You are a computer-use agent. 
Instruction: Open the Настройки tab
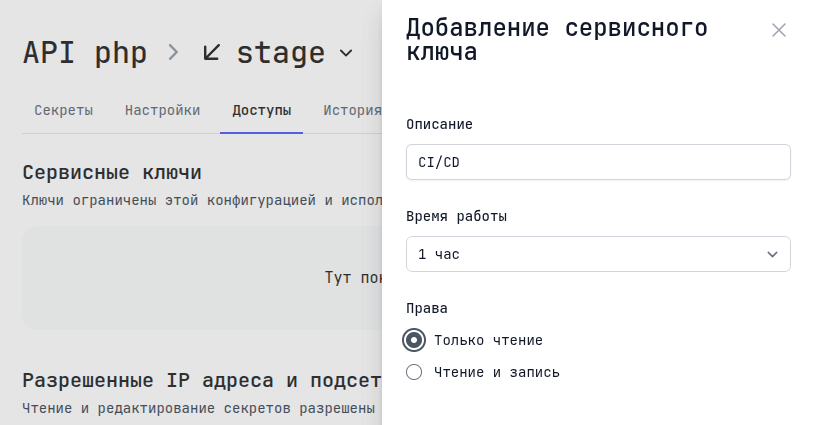coord(162,110)
